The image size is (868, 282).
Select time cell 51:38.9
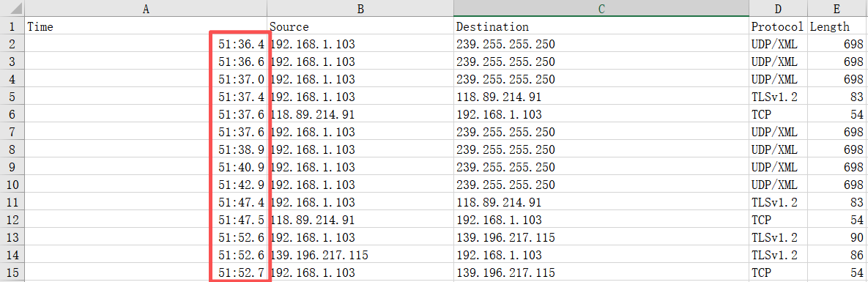click(146, 149)
